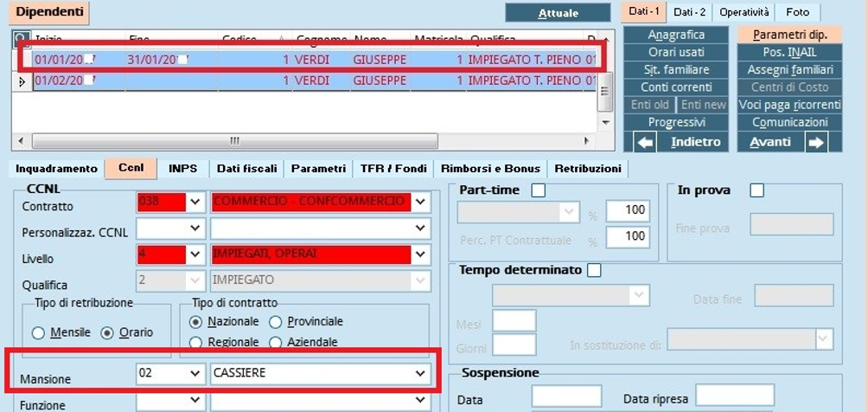The width and height of the screenshot is (868, 412).
Task: Click the row indicator arrow of second row
Action: (x=22, y=81)
